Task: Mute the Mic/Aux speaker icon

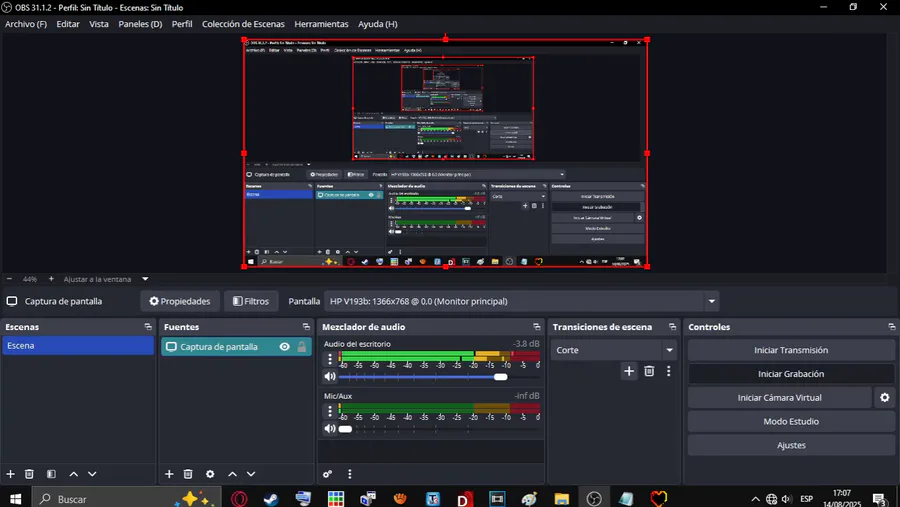Action: (x=329, y=428)
